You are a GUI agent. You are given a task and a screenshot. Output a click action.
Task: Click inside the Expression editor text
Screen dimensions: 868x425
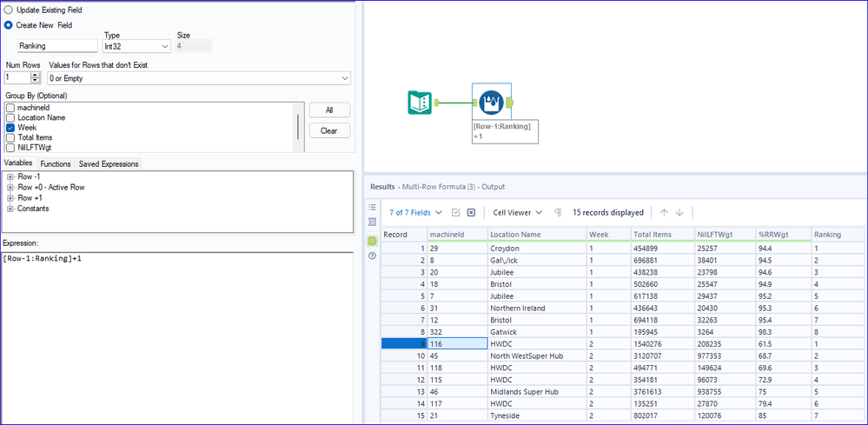tap(42, 258)
